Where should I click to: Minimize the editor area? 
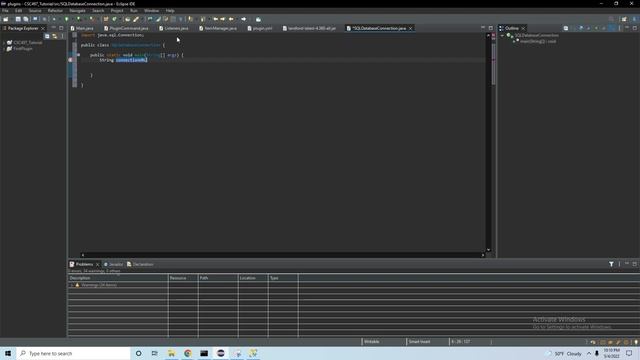[483, 28]
